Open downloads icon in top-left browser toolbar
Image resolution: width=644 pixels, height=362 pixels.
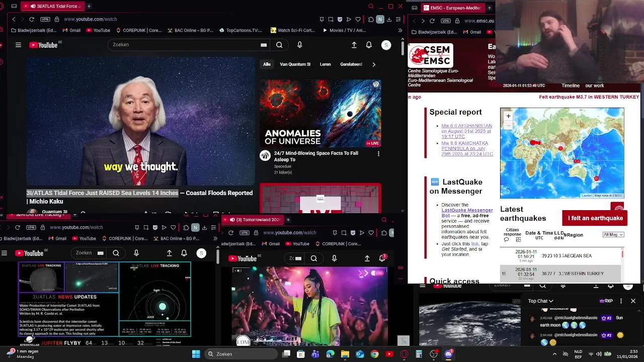pyautogui.click(x=389, y=19)
